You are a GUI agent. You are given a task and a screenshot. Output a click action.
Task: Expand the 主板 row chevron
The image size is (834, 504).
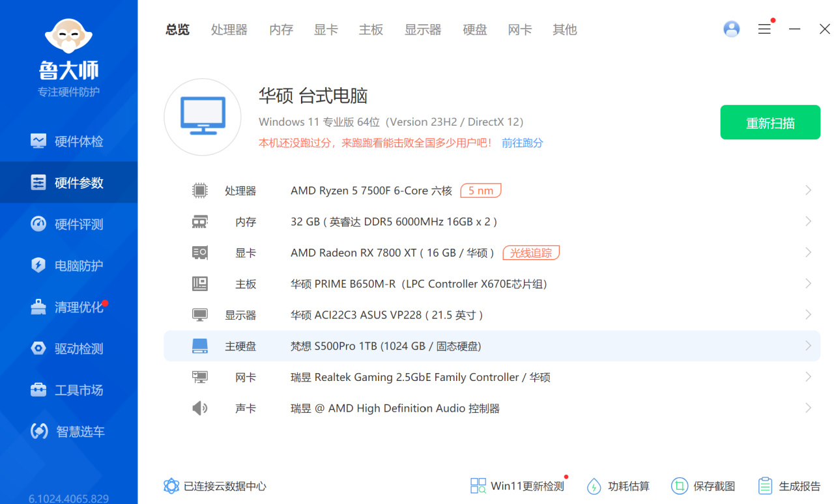(x=808, y=284)
